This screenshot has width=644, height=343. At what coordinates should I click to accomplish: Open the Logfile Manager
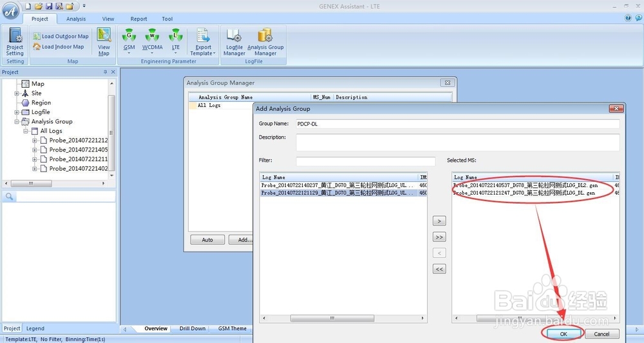(x=234, y=41)
